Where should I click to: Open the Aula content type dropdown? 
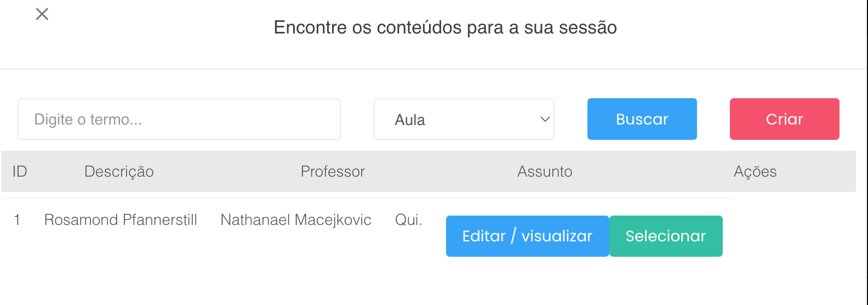463,119
